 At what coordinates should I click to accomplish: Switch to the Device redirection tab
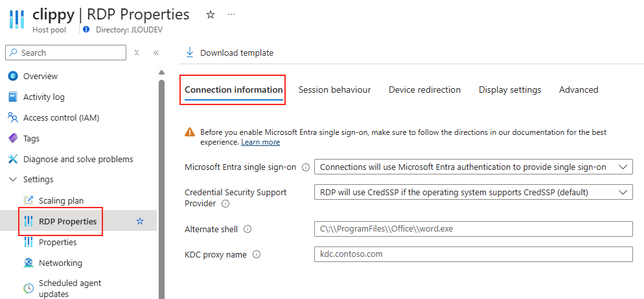424,90
